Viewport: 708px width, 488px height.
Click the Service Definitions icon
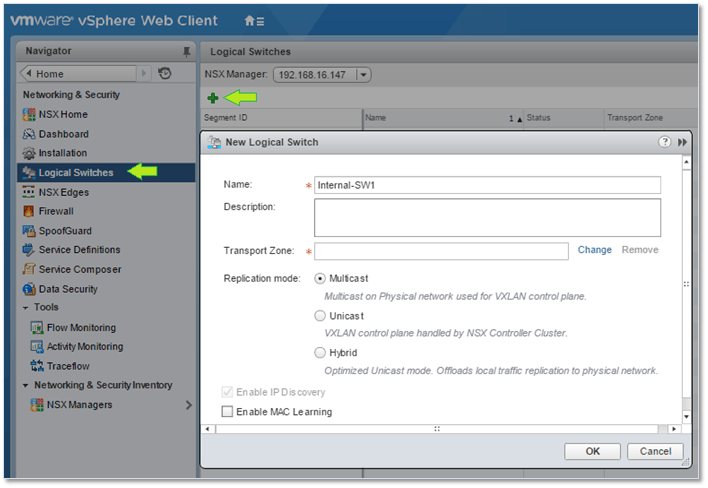click(29, 250)
